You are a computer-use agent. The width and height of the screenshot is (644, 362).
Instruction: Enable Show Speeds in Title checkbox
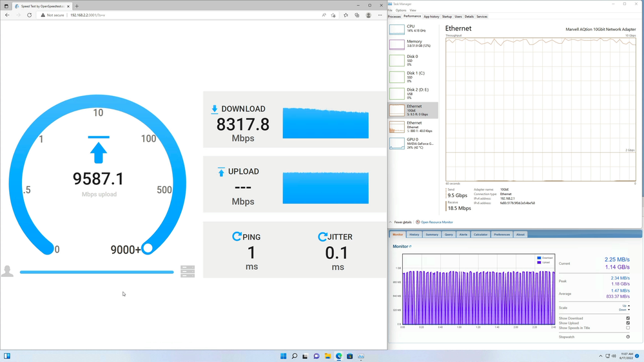click(628, 328)
